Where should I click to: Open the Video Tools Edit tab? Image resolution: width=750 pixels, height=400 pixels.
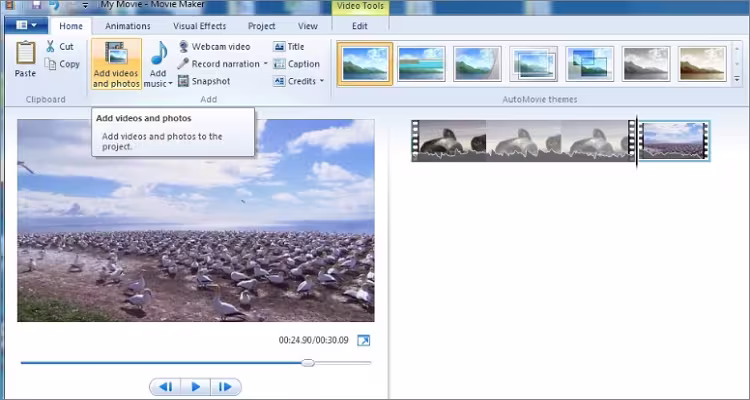click(x=360, y=26)
